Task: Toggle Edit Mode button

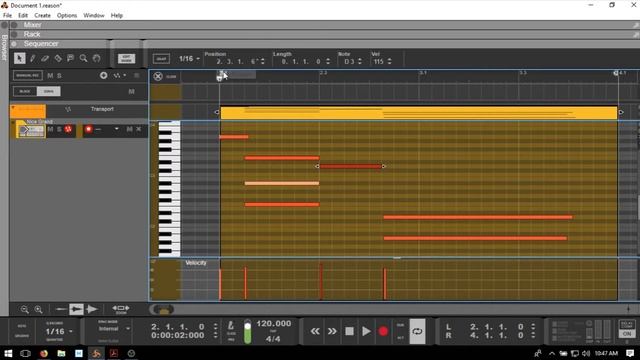Action: (127, 58)
